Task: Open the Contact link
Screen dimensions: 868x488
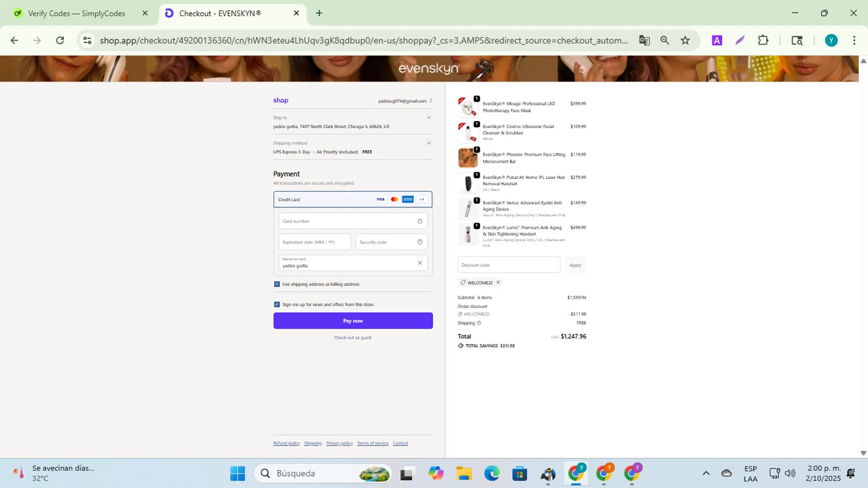Action: [x=400, y=443]
